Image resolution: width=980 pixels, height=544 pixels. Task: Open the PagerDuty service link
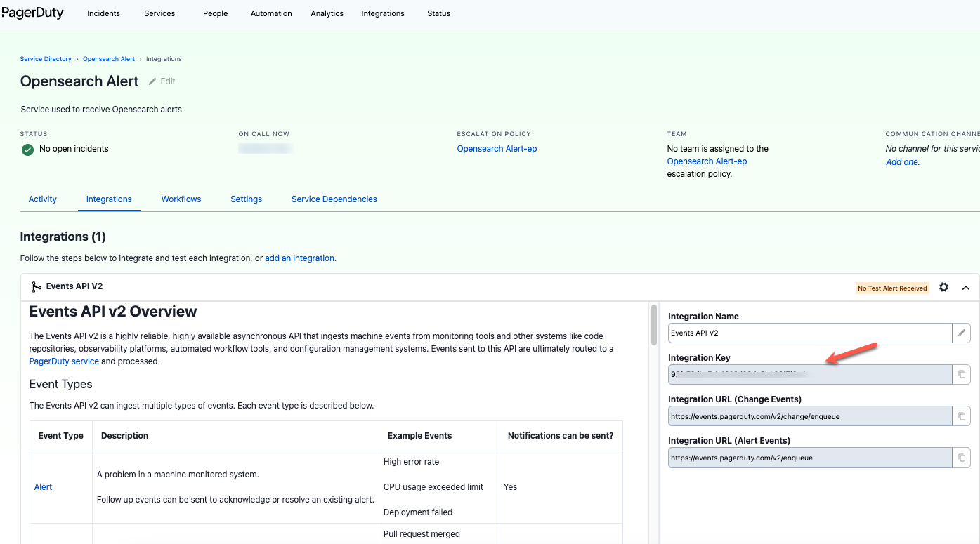point(64,361)
